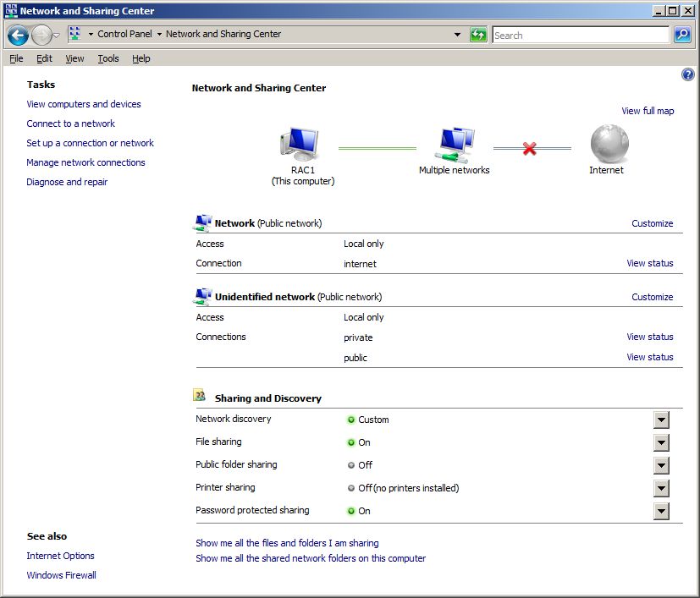Open the View menu

coord(74,58)
